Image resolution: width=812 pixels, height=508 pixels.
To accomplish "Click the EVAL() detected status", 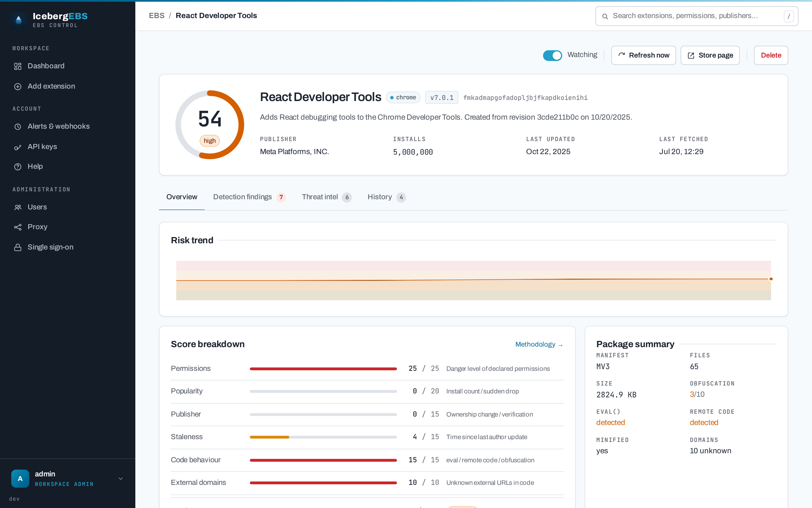I will 610,423.
